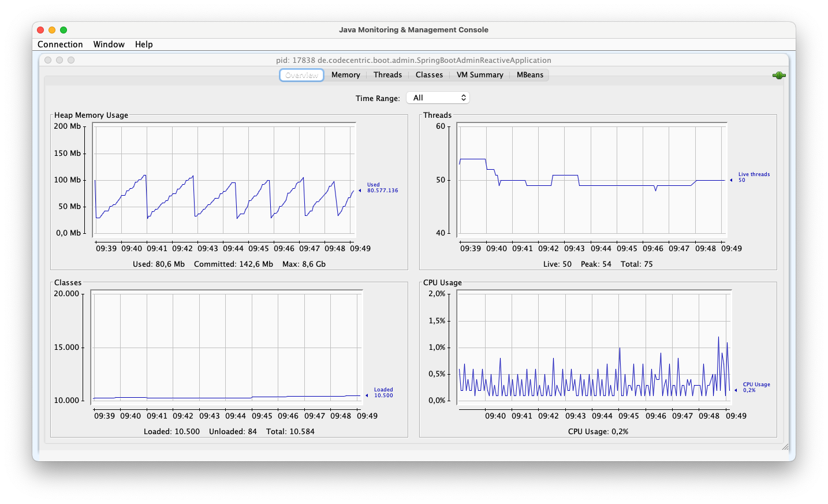The height and width of the screenshot is (504, 828).
Task: Open the Help menu
Action: pos(144,44)
